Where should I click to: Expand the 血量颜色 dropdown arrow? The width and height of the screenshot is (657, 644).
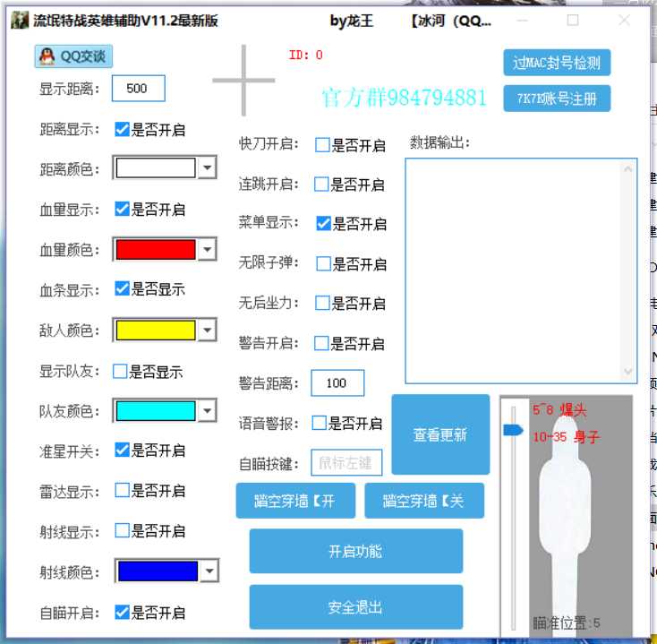(x=207, y=250)
